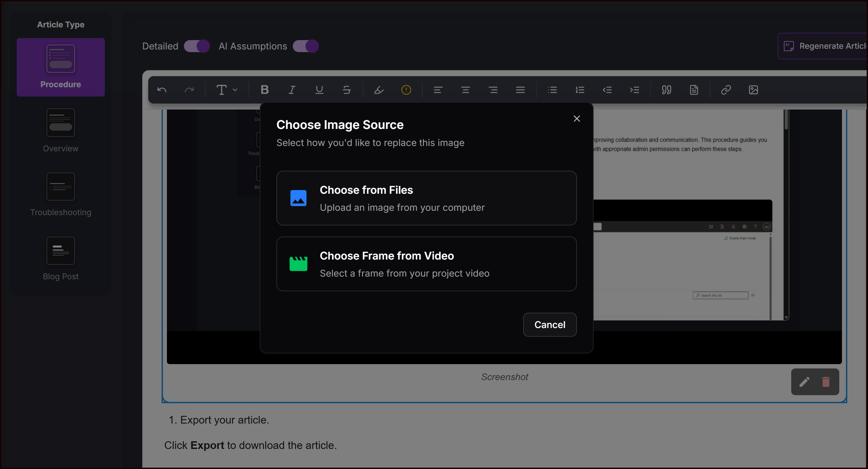Close the Choose Image Source dialog
The width and height of the screenshot is (868, 469).
click(577, 119)
